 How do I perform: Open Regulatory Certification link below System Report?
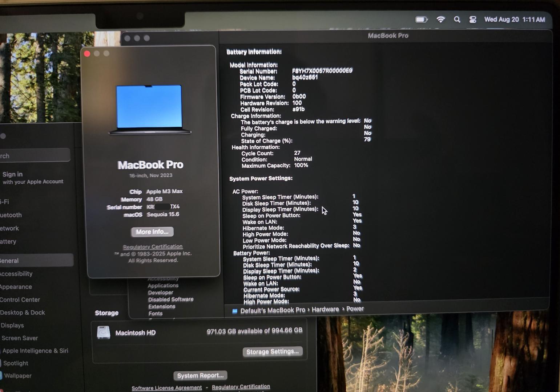click(x=241, y=387)
